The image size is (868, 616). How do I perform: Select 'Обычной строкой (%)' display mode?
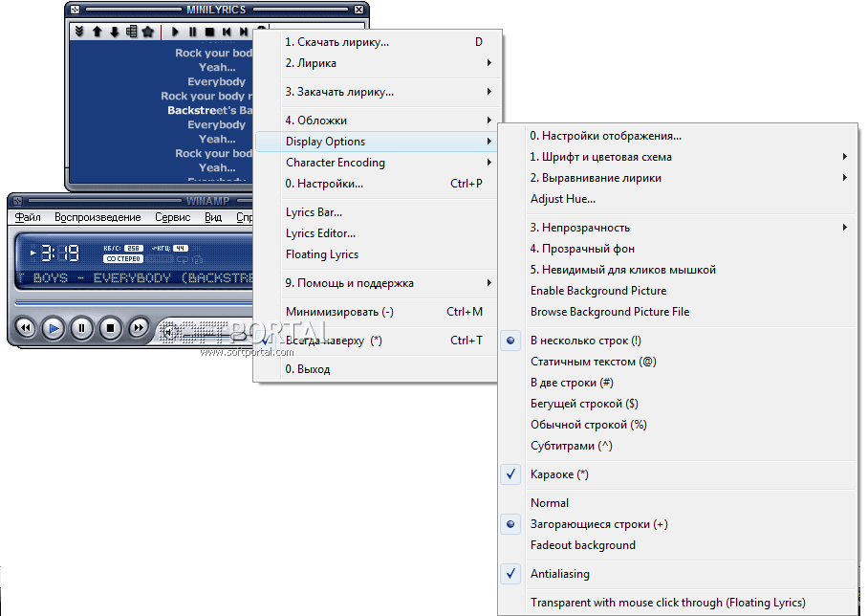click(678, 425)
